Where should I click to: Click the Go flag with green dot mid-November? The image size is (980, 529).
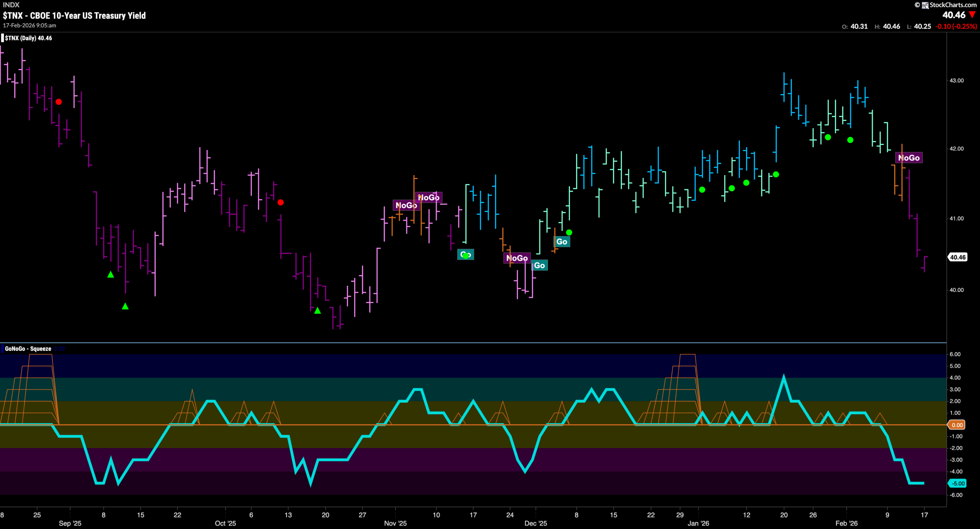(x=465, y=255)
